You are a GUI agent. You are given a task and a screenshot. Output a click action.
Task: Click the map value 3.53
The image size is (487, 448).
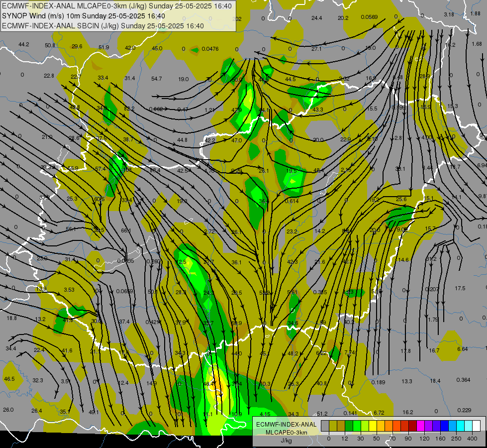(69, 290)
